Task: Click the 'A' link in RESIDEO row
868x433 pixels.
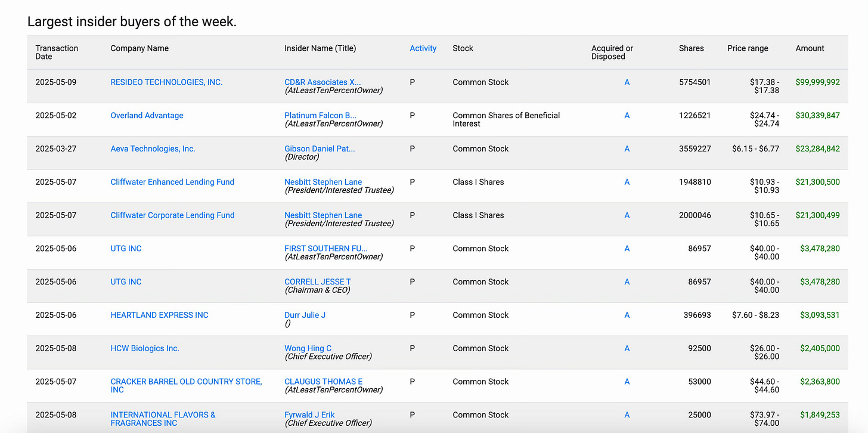Action: coord(627,82)
